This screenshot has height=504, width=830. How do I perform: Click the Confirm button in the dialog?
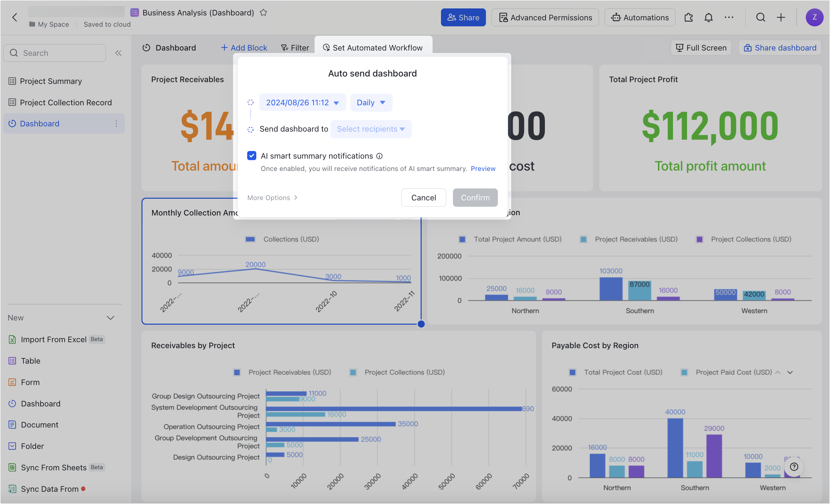(475, 198)
